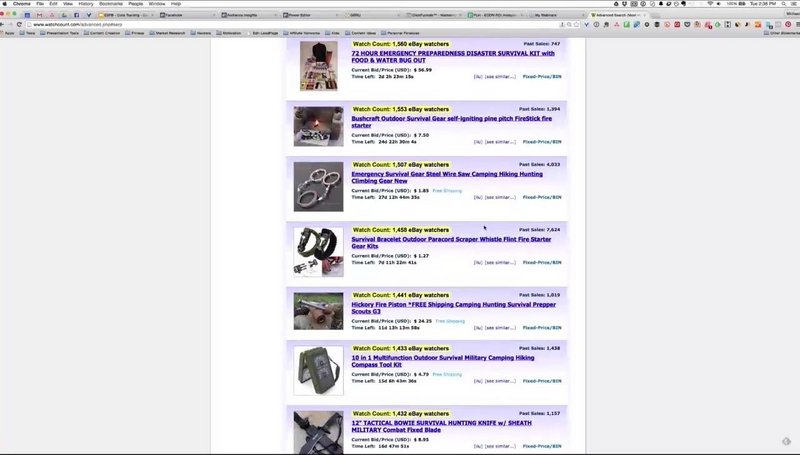Click 'see similar' for the Compass Tool Kit
This screenshot has height=455, width=800.
coord(500,381)
